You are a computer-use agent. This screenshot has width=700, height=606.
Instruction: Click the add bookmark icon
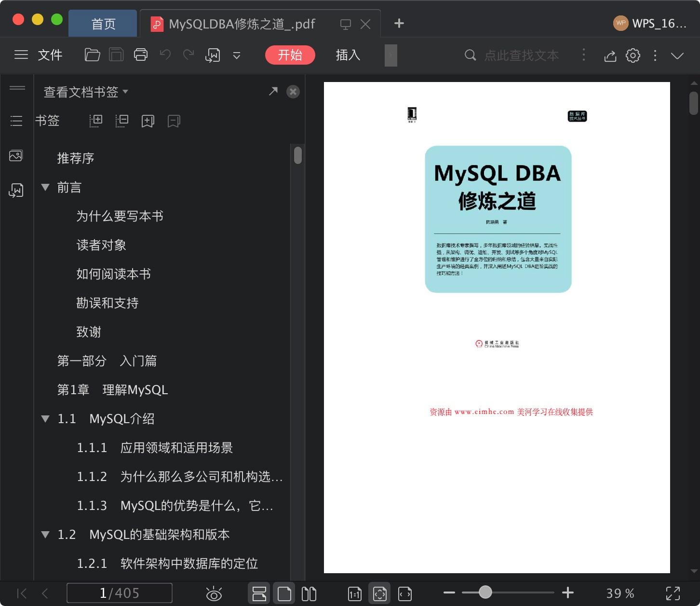click(148, 121)
